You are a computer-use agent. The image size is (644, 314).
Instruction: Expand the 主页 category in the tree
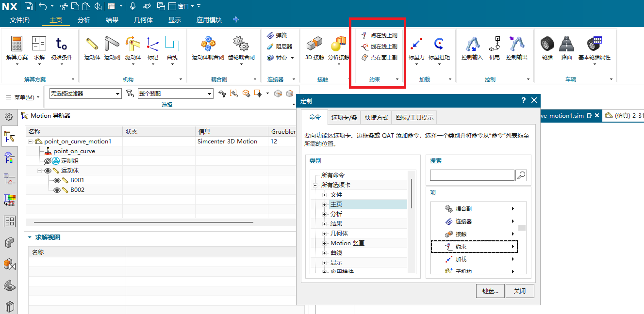(x=325, y=204)
